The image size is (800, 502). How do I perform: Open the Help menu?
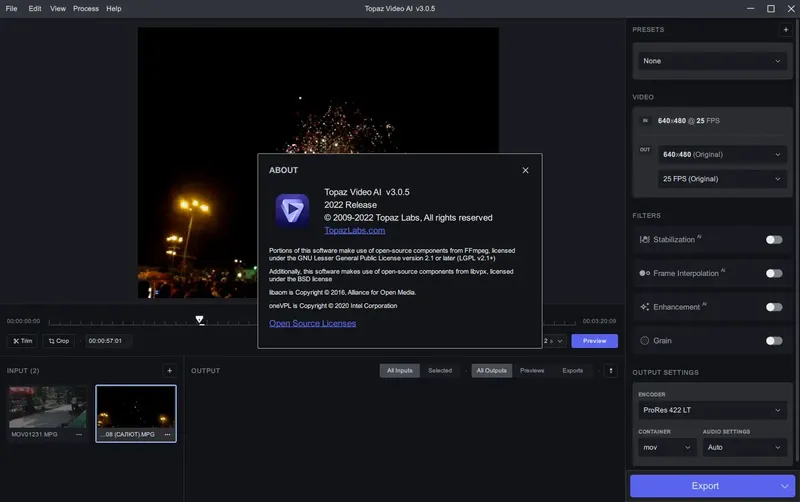point(114,9)
